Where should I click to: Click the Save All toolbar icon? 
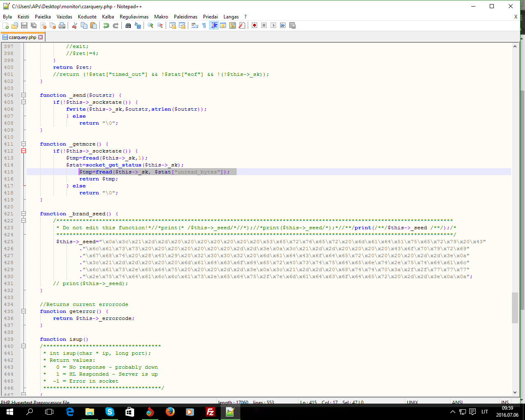[34, 25]
